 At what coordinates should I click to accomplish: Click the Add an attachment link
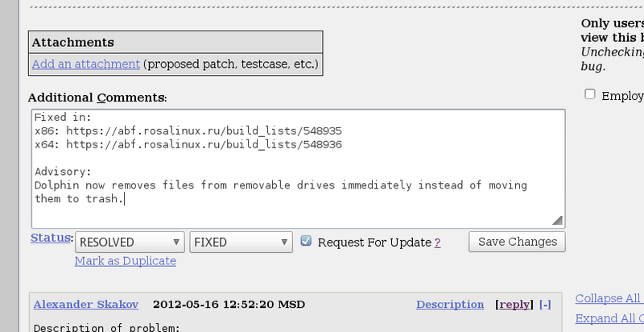click(x=86, y=63)
